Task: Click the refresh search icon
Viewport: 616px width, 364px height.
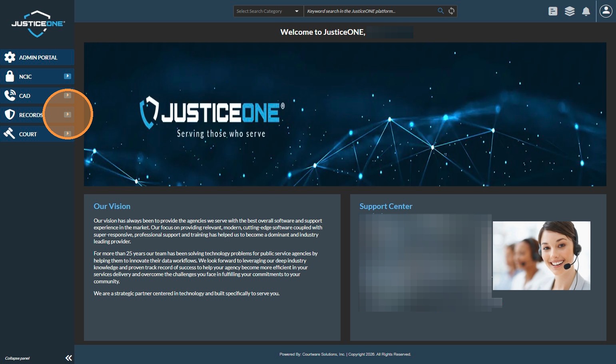Action: pos(451,11)
